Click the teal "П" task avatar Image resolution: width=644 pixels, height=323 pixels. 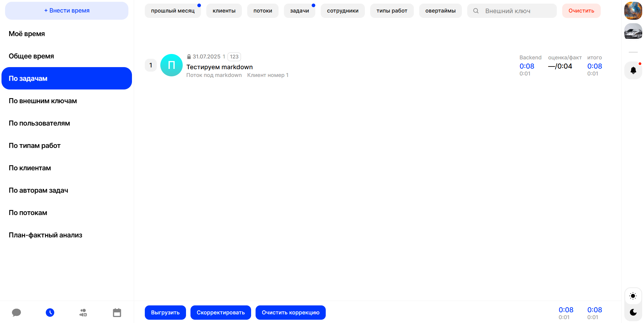[171, 65]
